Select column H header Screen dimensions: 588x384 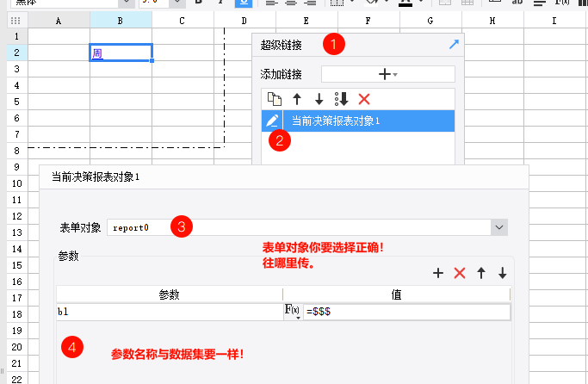click(x=492, y=21)
